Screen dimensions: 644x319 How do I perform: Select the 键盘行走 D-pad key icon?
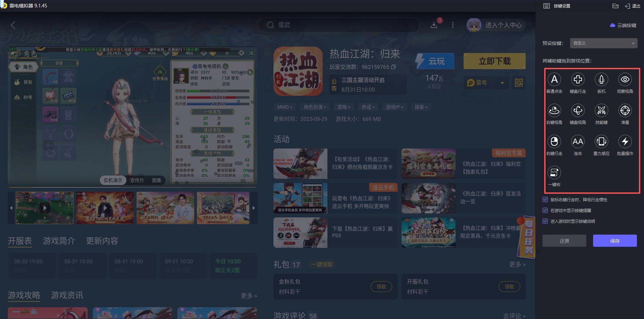578,79
